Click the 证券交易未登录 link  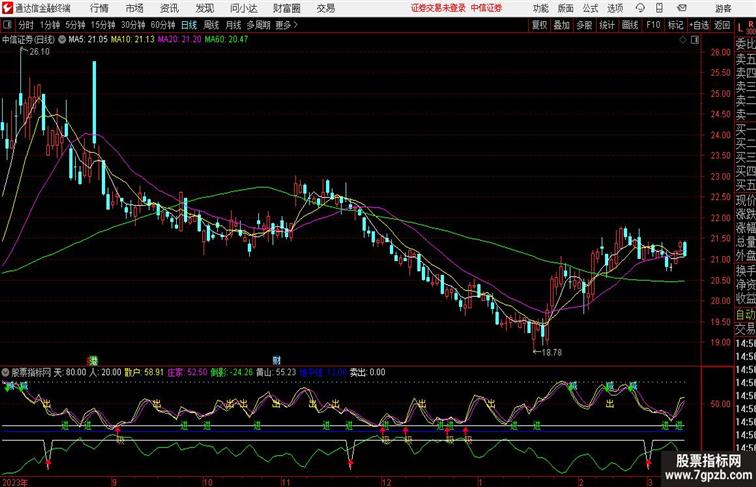tap(438, 8)
